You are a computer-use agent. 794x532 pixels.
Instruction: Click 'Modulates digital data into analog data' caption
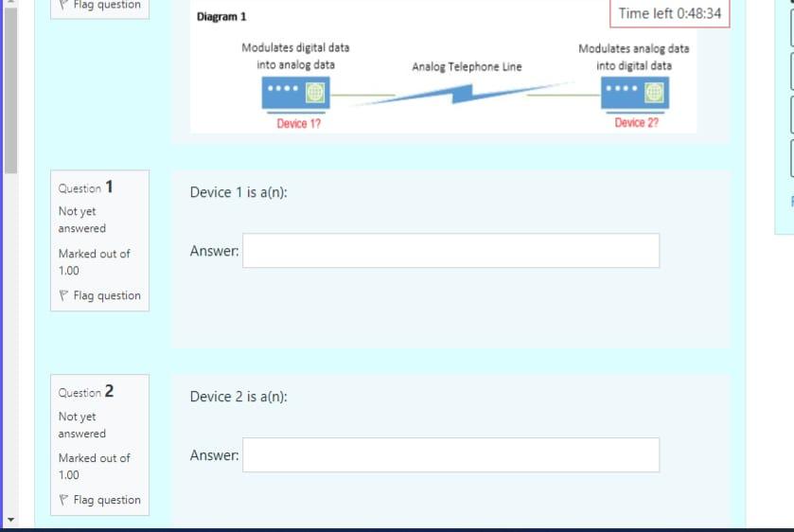[x=295, y=56]
